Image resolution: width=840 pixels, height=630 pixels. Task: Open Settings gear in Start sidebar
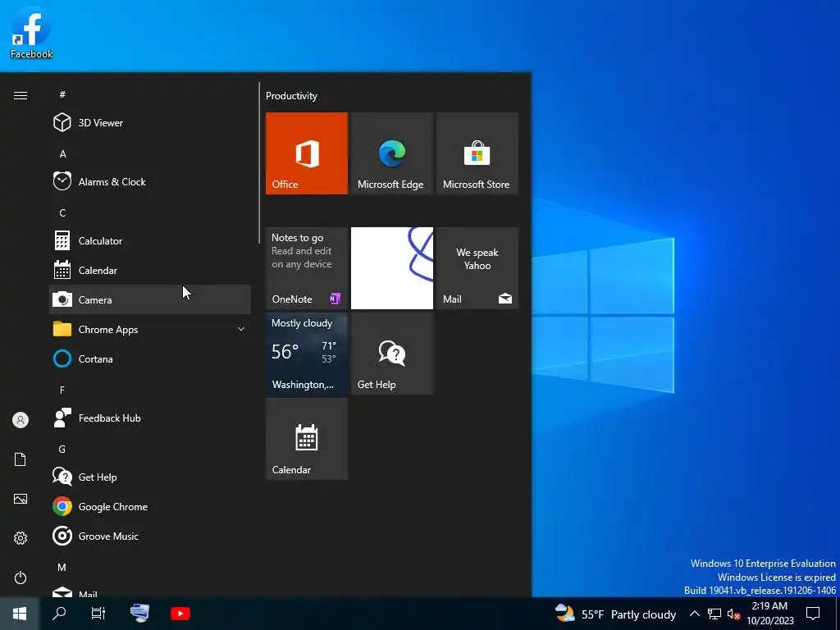(21, 538)
